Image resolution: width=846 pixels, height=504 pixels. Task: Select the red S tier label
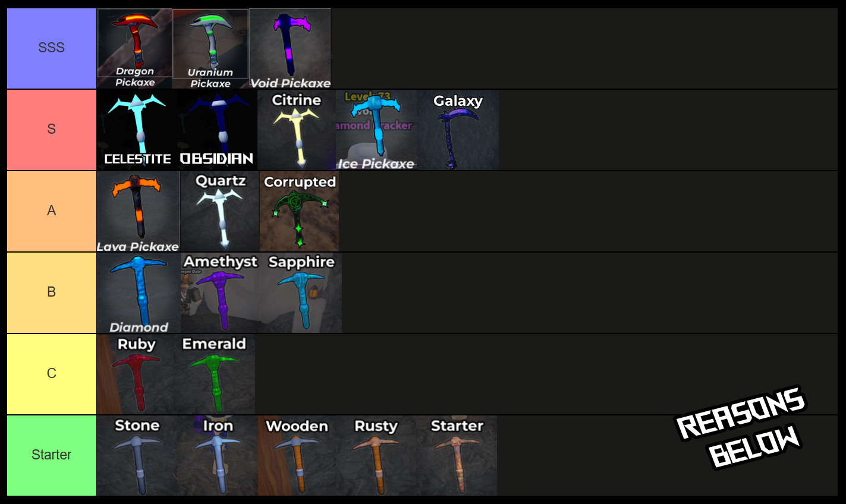click(52, 130)
